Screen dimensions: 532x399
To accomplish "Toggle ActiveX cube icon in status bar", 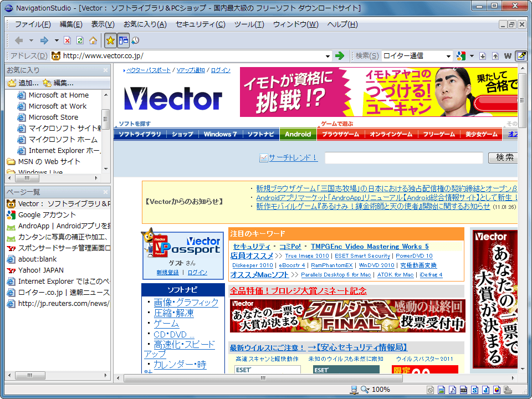I will click(498, 390).
